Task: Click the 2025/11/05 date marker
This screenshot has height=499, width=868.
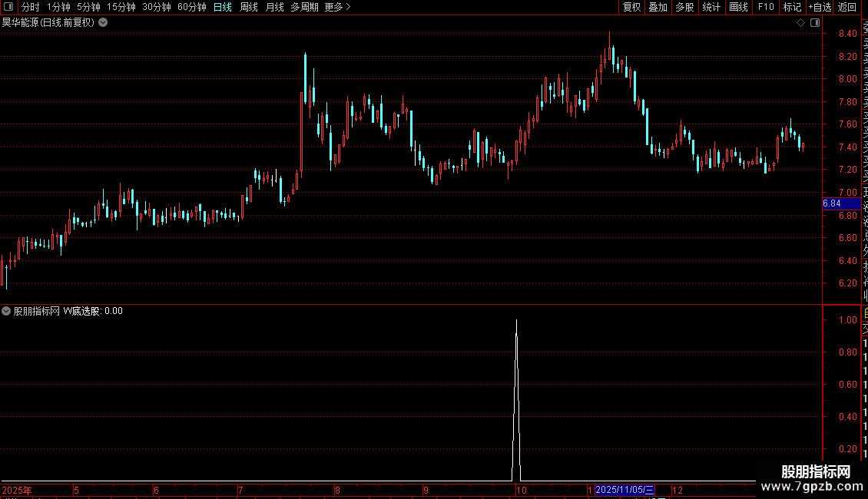Action: (624, 490)
